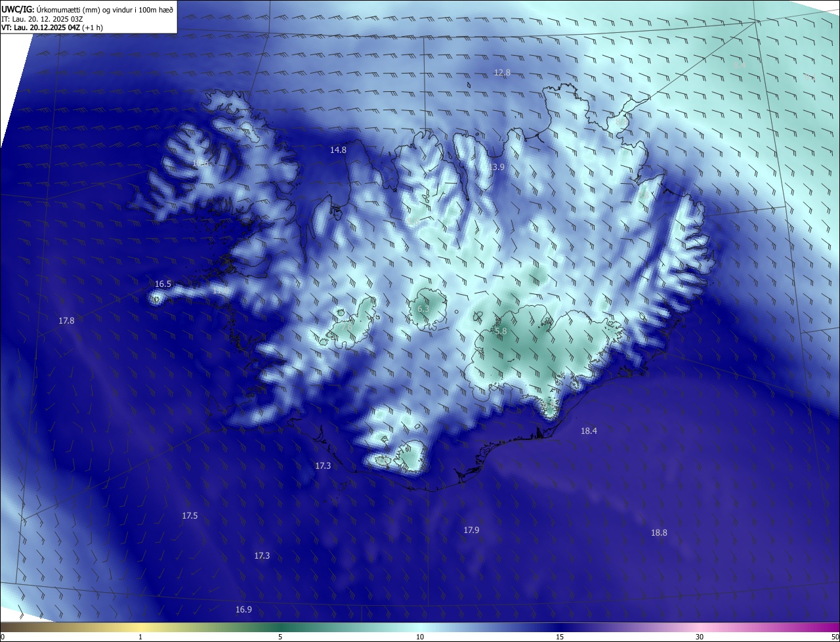Click the 16.9 value label
The height and width of the screenshot is (642, 840).
[x=243, y=610]
